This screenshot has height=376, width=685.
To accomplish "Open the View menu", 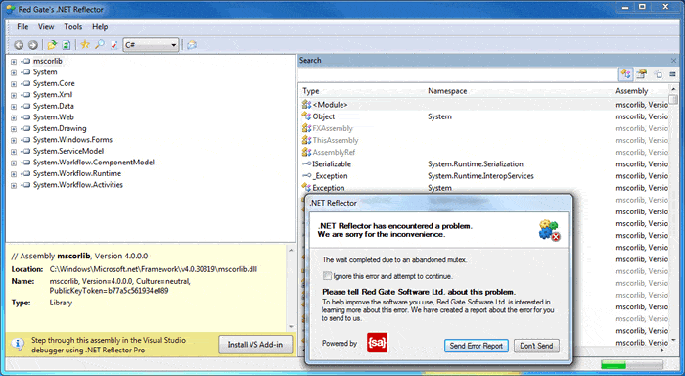I will click(46, 27).
